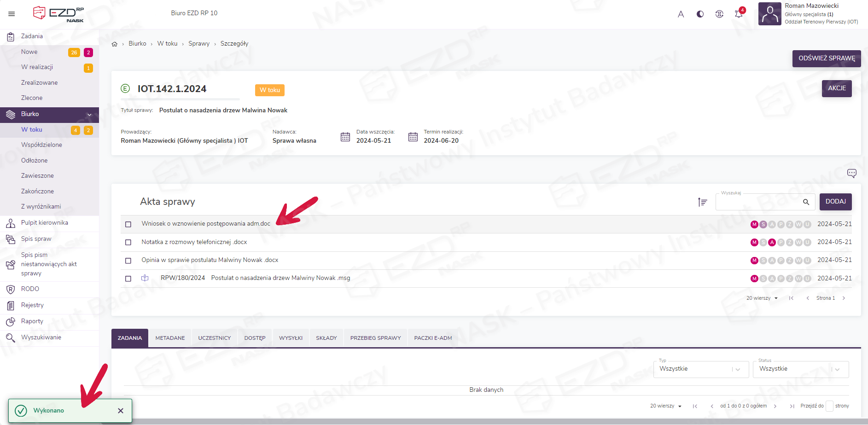
Task: Collapse the Biurko sidebar section
Action: coord(89,115)
